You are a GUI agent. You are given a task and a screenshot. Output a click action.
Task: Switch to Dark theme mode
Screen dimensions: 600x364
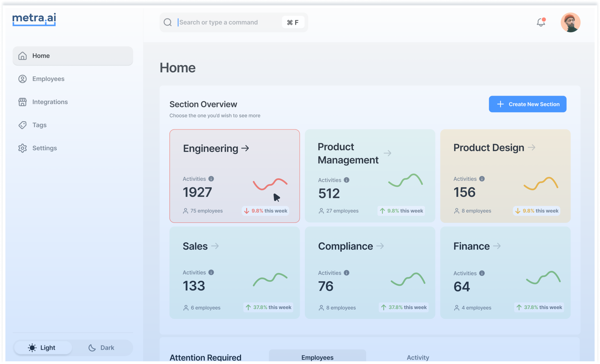point(101,348)
